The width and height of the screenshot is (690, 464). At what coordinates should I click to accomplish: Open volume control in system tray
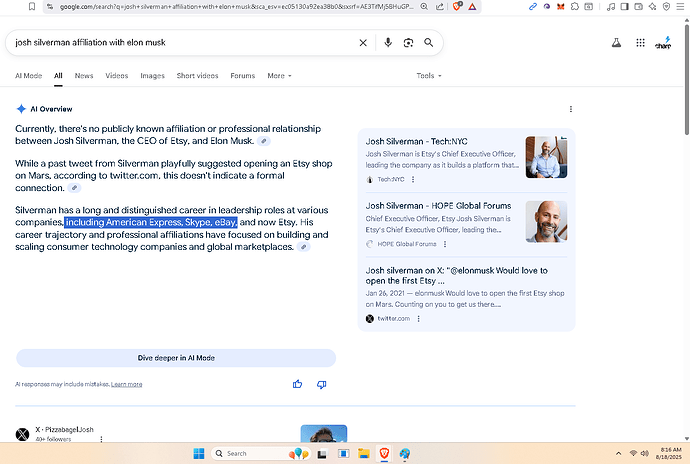(x=645, y=453)
